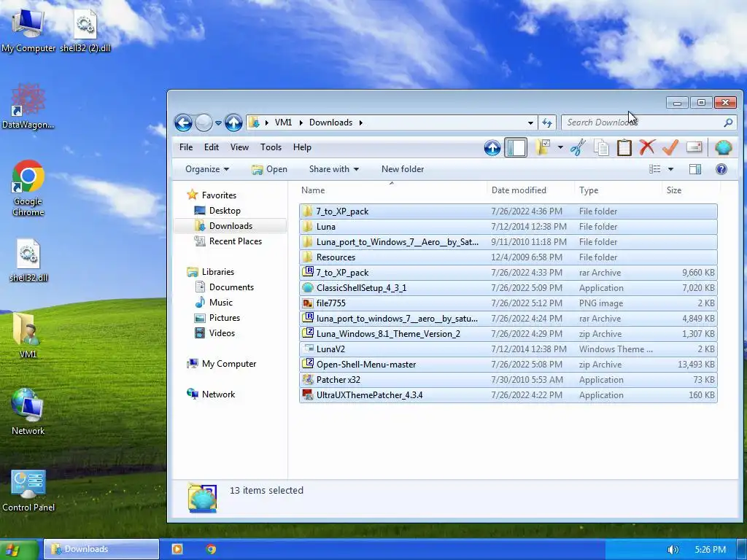The height and width of the screenshot is (560, 747).
Task: Select Google Chrome desktop shortcut
Action: pyautogui.click(x=28, y=189)
